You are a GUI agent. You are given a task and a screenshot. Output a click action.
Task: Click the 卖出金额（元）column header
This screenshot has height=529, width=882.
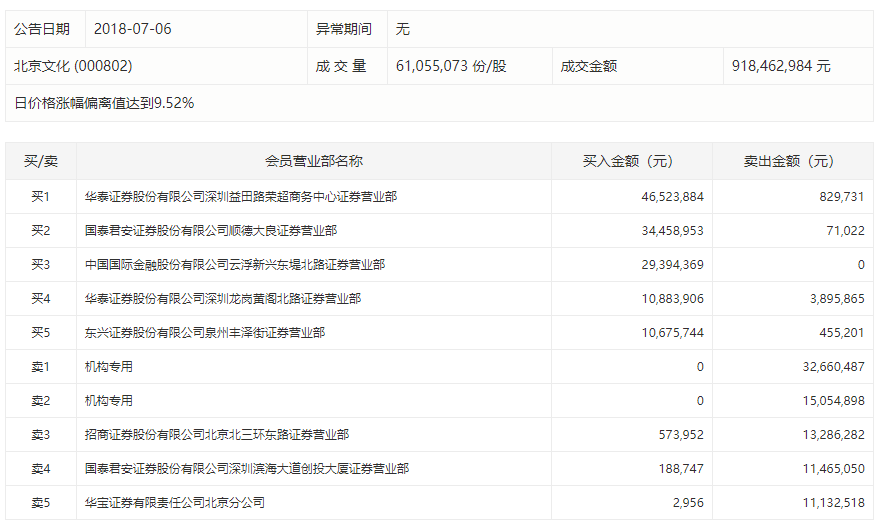pos(793,162)
